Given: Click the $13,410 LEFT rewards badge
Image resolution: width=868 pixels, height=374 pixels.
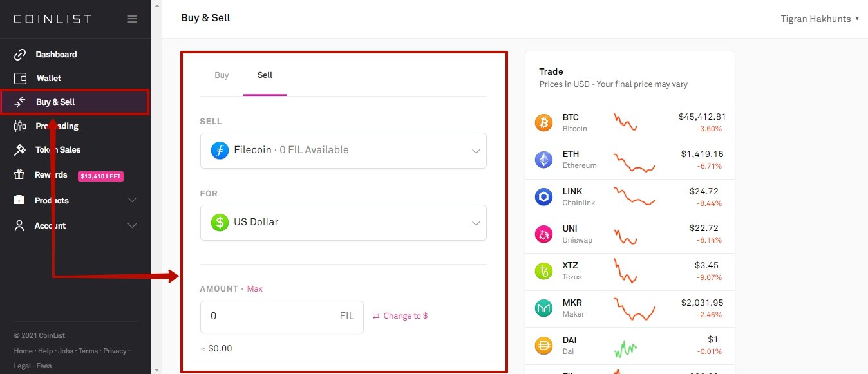Looking at the screenshot, I should point(100,176).
